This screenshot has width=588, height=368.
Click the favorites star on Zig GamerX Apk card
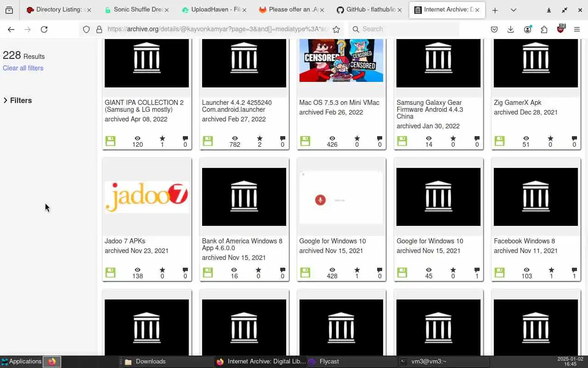point(550,138)
